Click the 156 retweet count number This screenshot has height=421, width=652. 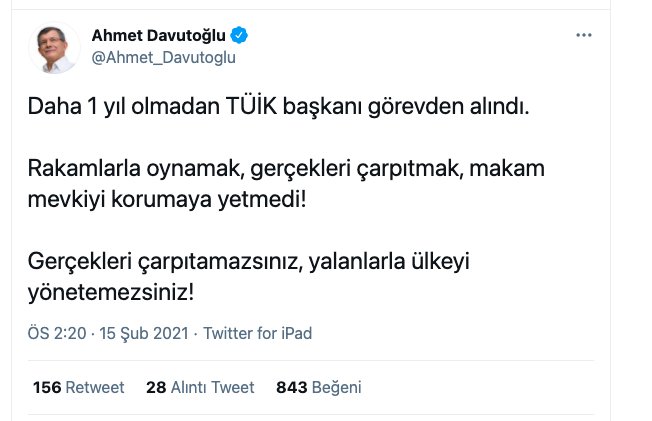tap(47, 387)
